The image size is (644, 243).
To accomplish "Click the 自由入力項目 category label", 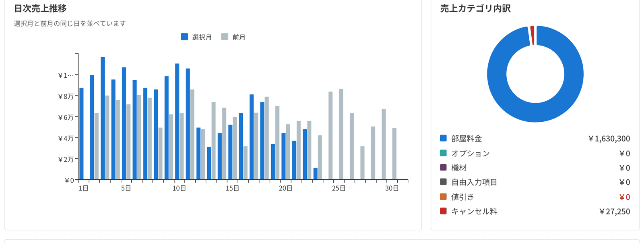I will pos(474,182).
